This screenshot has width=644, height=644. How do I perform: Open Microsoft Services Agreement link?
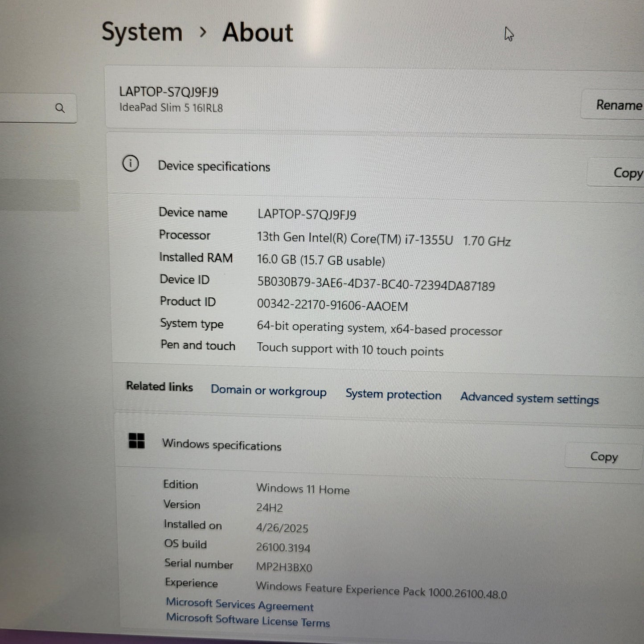click(x=240, y=604)
